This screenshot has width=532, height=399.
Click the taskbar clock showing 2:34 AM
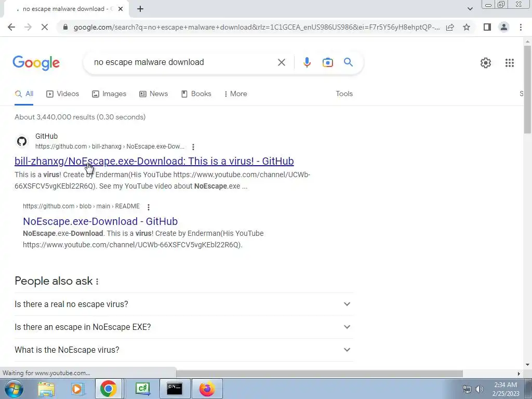506,389
